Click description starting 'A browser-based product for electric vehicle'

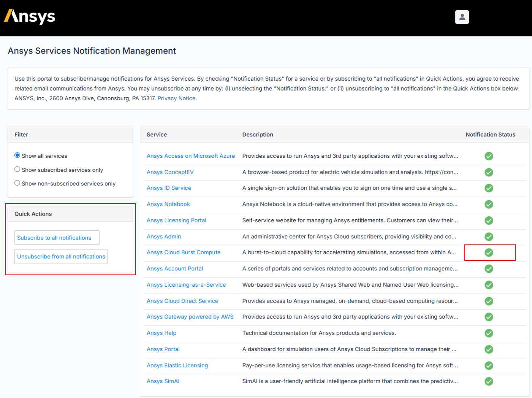(x=350, y=172)
